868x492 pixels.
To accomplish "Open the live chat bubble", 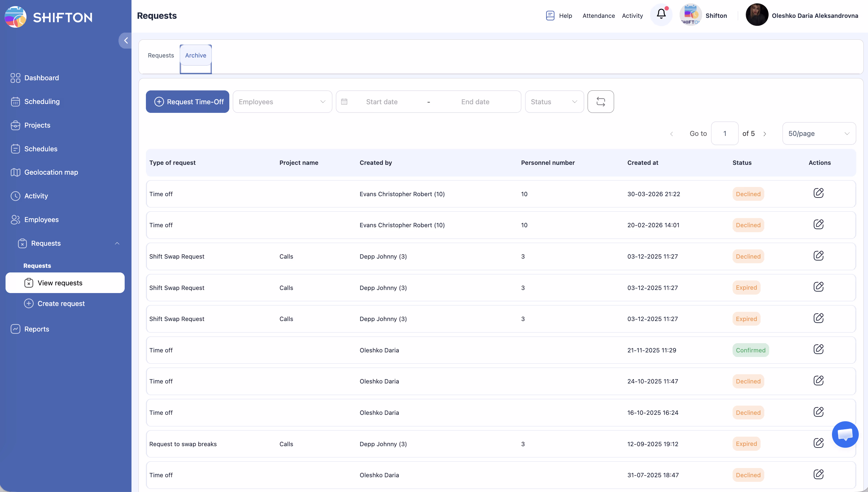I will [x=845, y=434].
